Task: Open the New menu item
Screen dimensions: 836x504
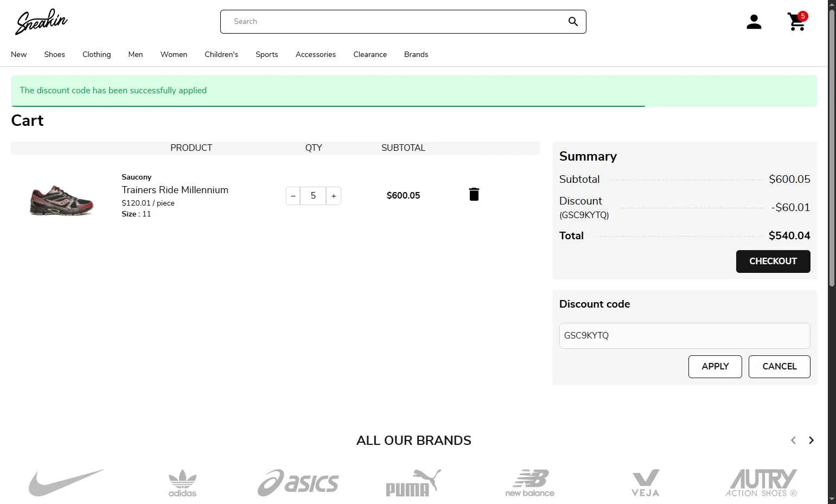Action: tap(19, 54)
